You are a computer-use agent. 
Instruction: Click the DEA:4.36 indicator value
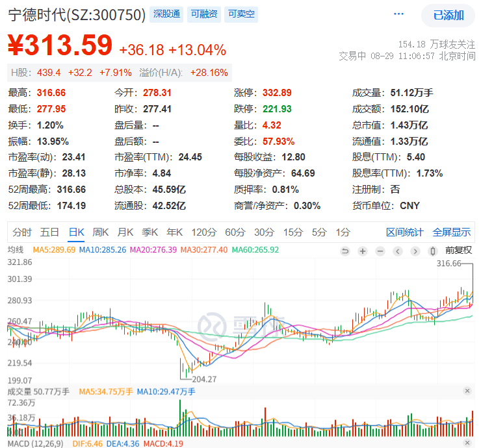click(x=123, y=443)
